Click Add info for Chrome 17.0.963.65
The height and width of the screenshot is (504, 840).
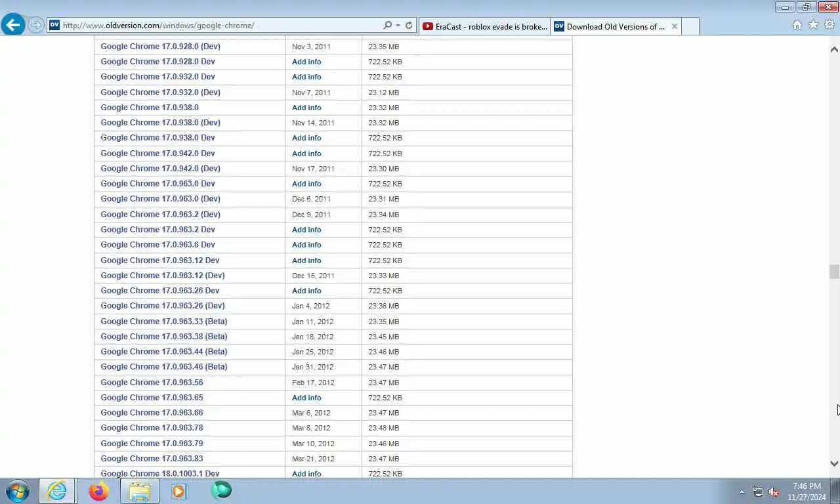pos(306,398)
